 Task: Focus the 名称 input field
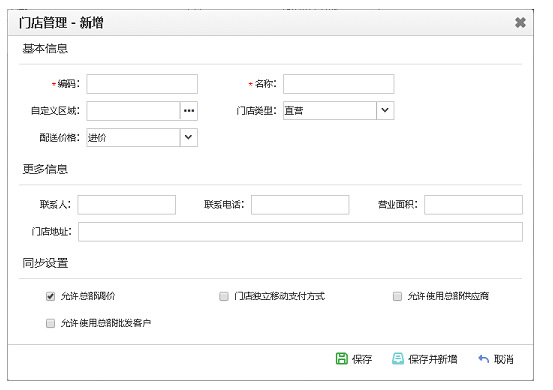[339, 84]
